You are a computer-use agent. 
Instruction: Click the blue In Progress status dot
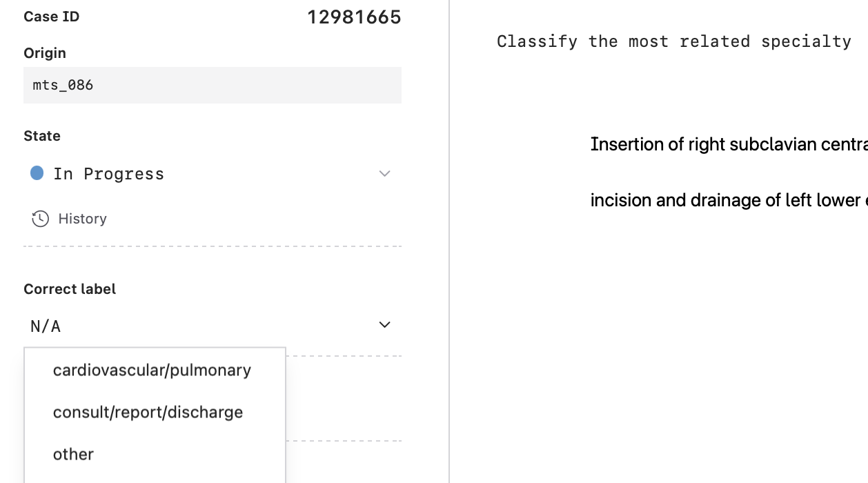point(36,173)
